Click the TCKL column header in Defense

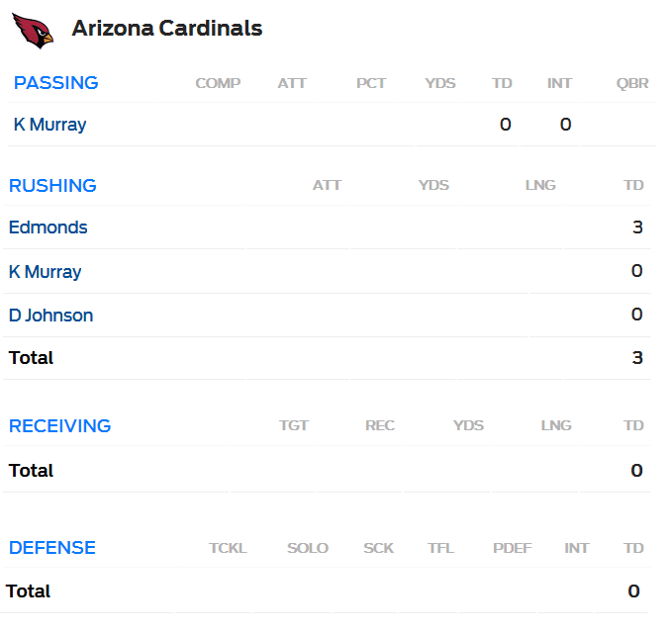pyautogui.click(x=228, y=548)
